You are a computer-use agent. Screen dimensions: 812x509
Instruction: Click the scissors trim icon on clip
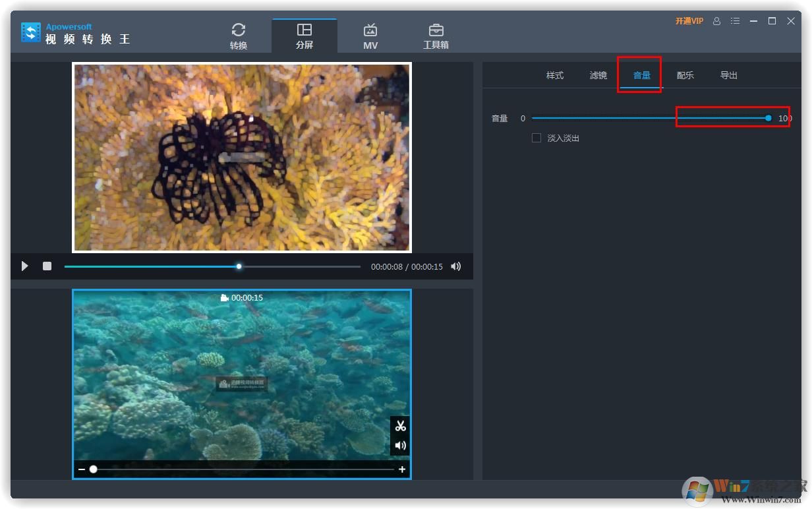(x=400, y=426)
